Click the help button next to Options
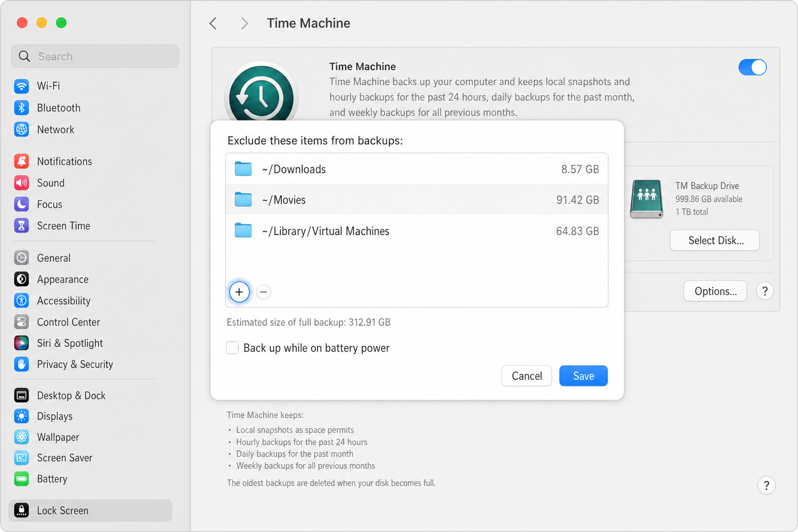798x532 pixels. (765, 291)
